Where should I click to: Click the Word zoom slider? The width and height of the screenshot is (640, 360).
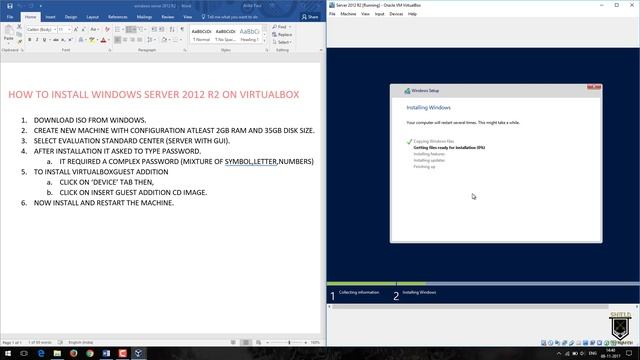point(289,342)
